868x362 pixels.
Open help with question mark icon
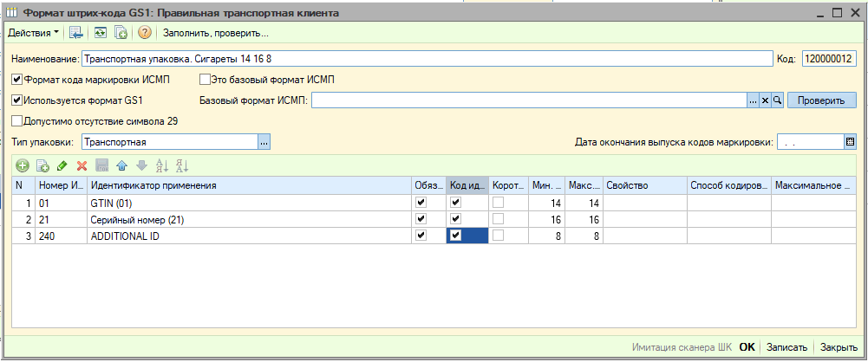coord(145,33)
